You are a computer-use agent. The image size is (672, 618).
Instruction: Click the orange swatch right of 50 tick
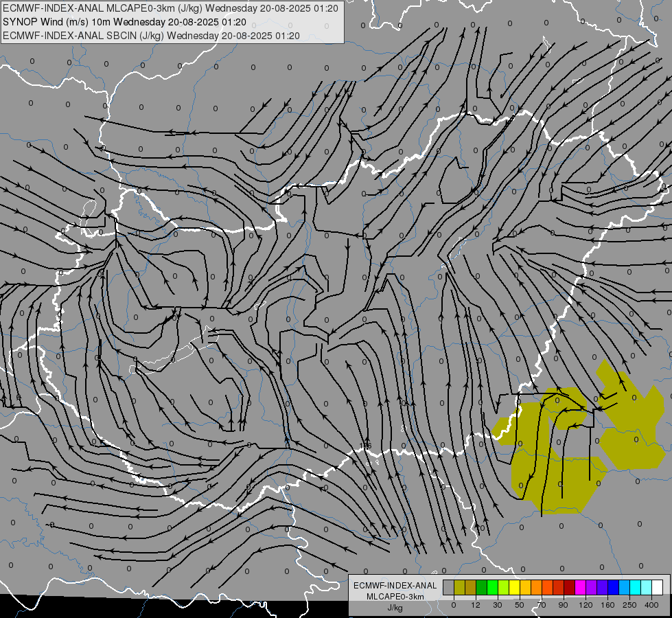[537, 587]
